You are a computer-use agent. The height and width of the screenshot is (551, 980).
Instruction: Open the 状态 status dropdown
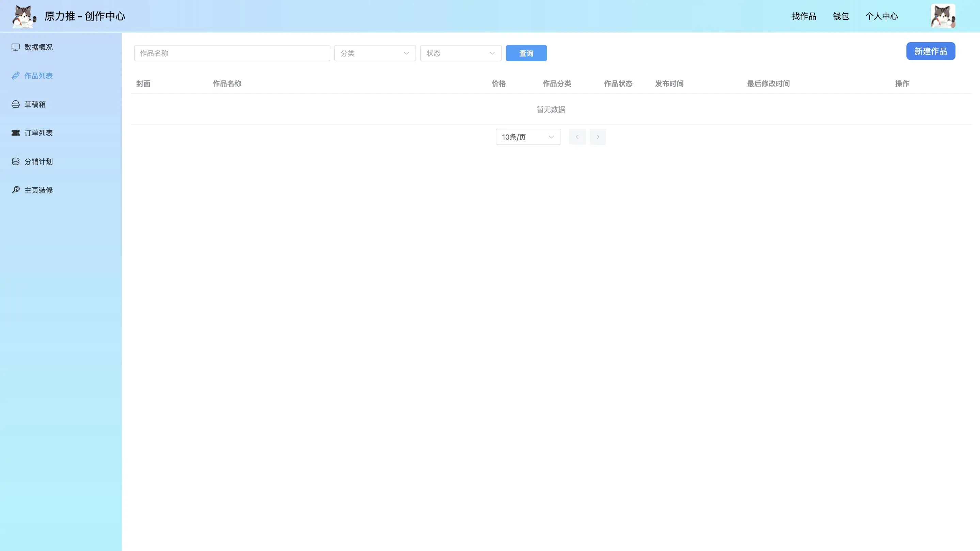click(460, 53)
